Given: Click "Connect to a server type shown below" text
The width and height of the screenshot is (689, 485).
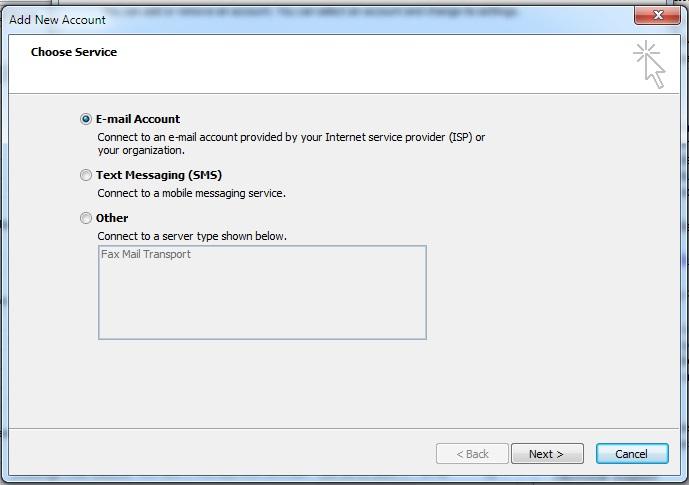Looking at the screenshot, I should tap(191, 236).
